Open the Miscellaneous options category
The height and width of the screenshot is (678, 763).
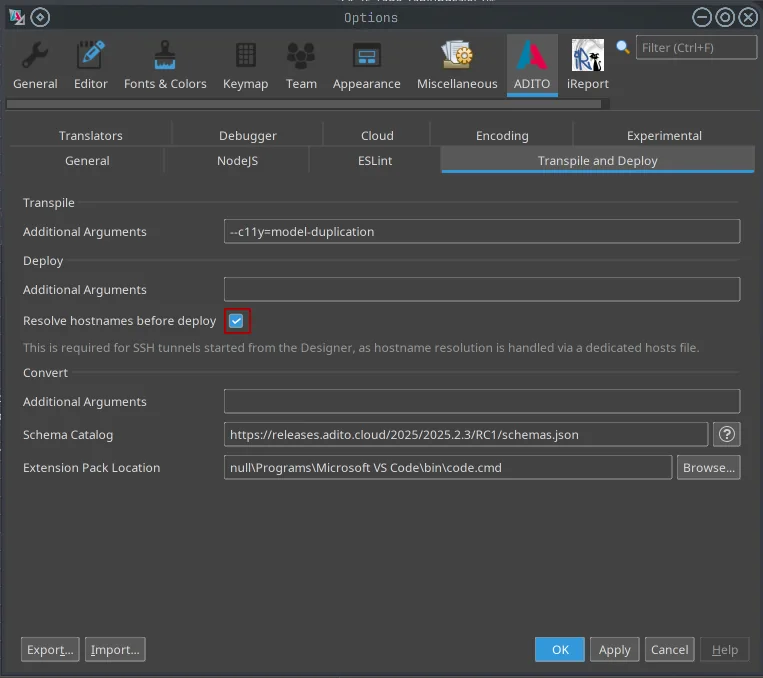click(x=457, y=66)
